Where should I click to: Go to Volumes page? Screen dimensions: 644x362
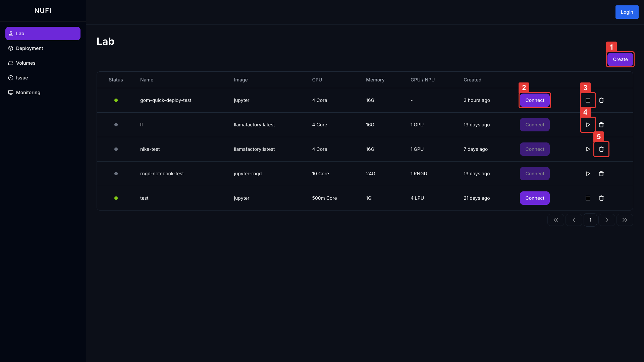coord(25,63)
